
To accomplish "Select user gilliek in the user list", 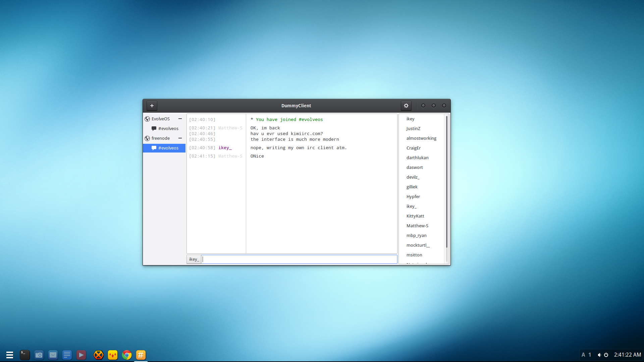I will pos(412,187).
